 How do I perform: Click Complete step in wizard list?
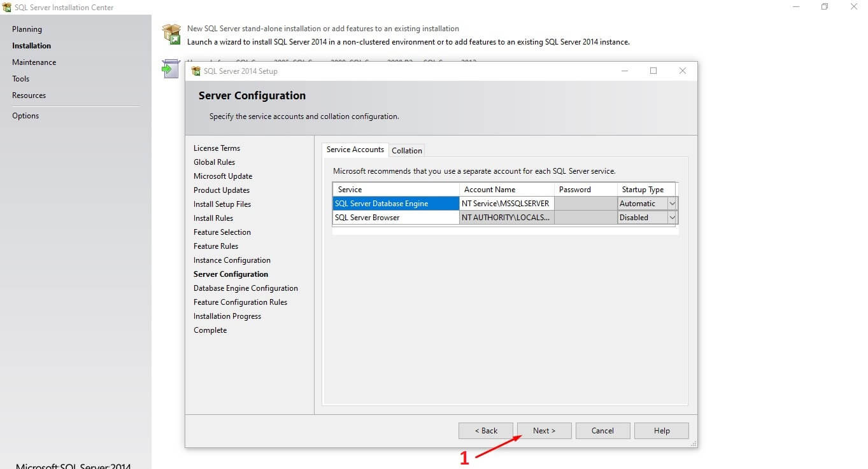210,330
